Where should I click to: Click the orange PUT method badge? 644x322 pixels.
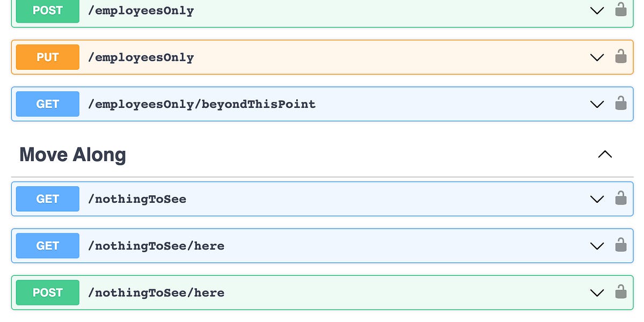click(47, 57)
